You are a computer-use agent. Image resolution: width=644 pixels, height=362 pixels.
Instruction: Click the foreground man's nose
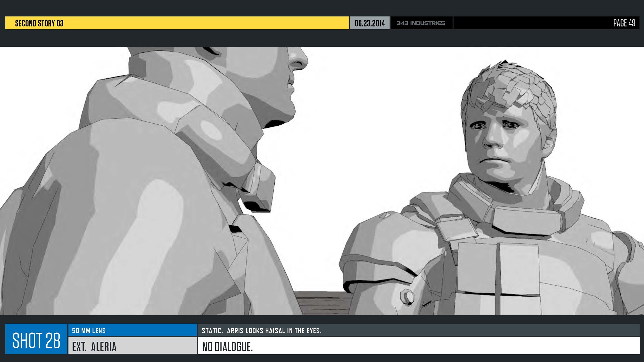click(299, 61)
